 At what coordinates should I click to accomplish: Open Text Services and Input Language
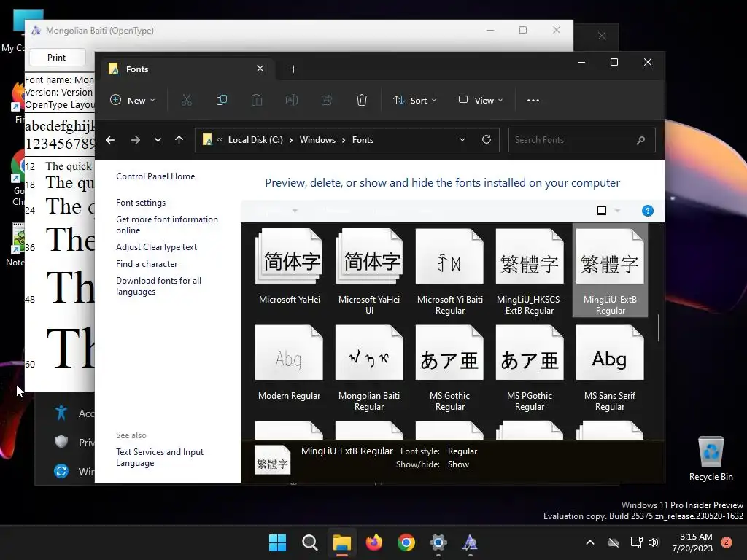[160, 457]
